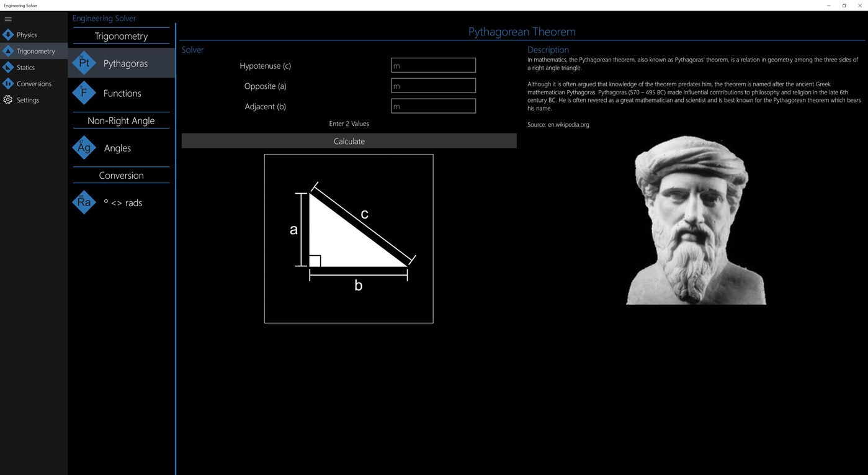Open the Functions solver via its F icon

(84, 93)
